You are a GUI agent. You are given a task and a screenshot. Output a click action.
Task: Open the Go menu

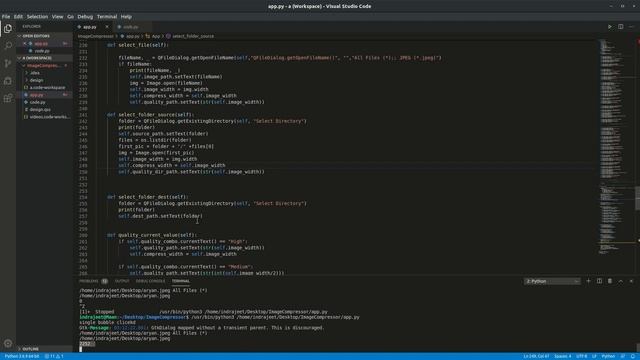click(70, 17)
